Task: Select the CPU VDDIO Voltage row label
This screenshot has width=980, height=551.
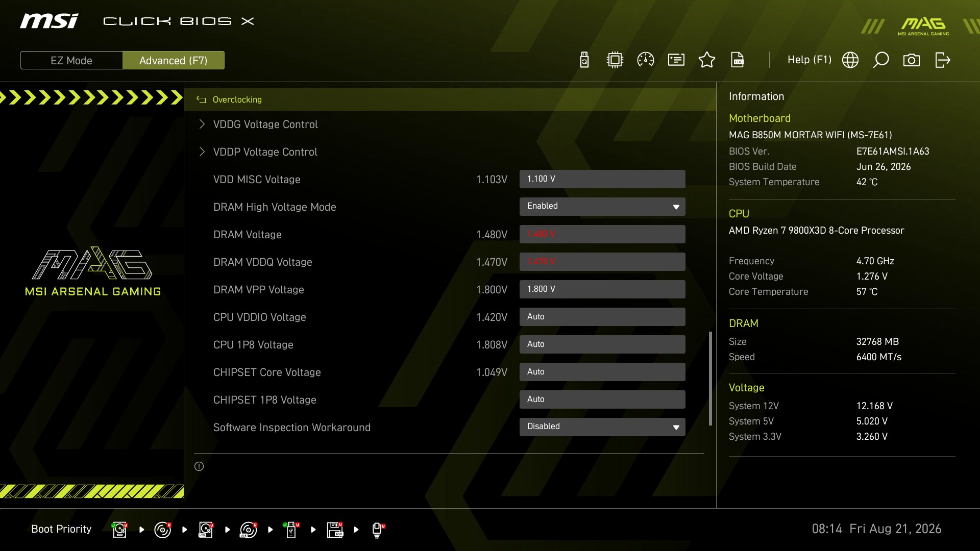Action: (260, 317)
